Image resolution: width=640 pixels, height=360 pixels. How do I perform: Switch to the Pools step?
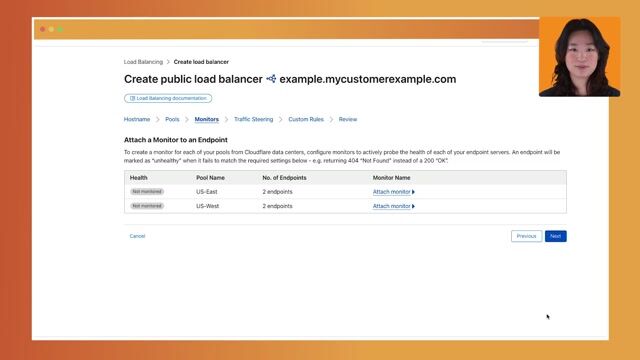pyautogui.click(x=172, y=119)
